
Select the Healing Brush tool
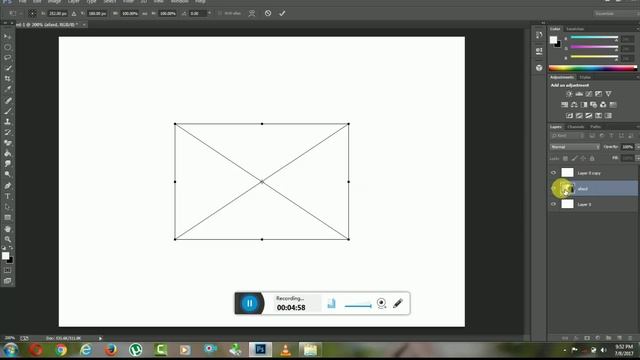tap(7, 100)
